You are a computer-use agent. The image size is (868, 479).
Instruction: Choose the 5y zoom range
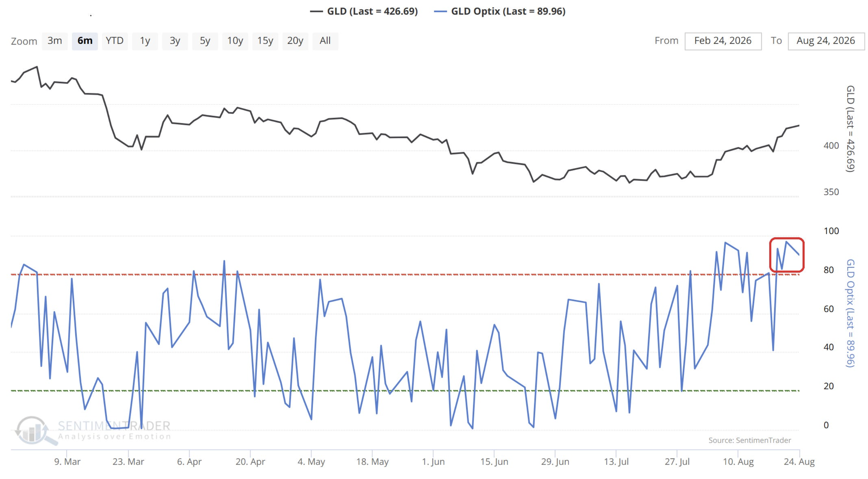[205, 41]
